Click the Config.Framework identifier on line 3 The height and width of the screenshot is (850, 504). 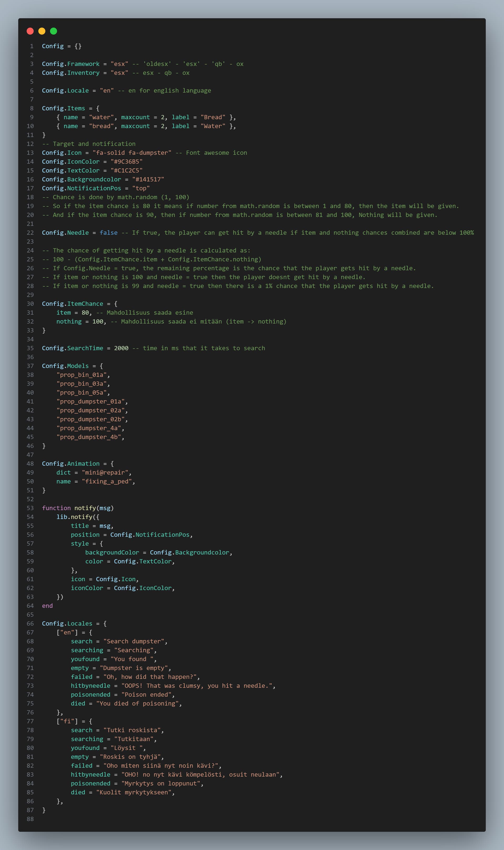71,64
